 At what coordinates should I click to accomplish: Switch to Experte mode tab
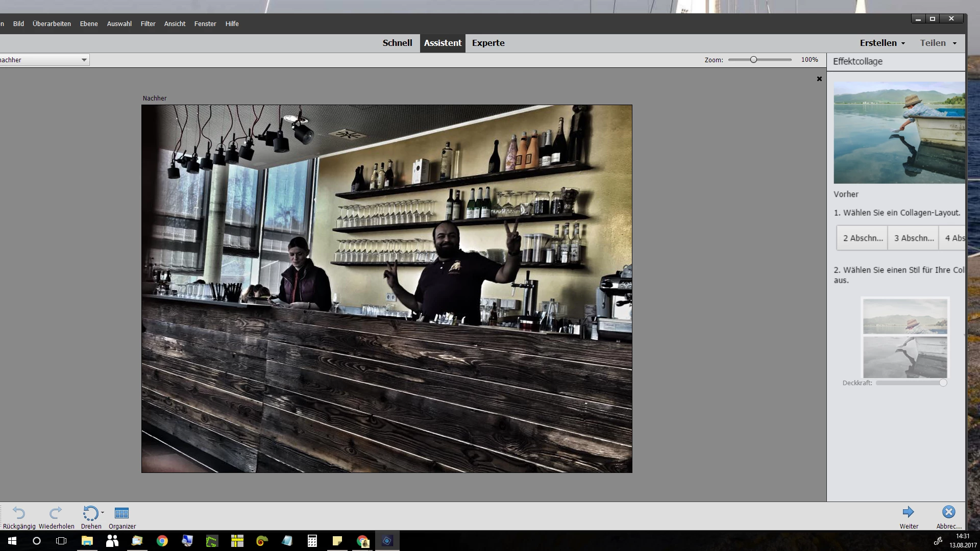488,43
